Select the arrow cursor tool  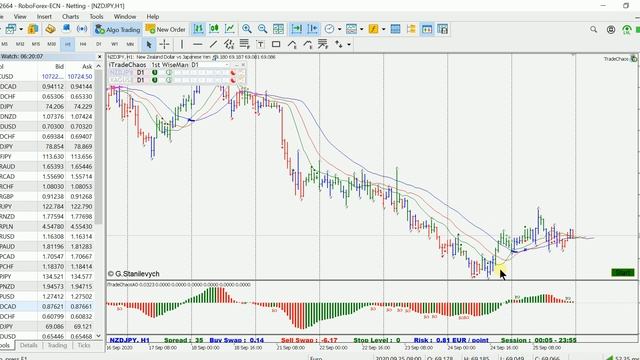(149, 44)
